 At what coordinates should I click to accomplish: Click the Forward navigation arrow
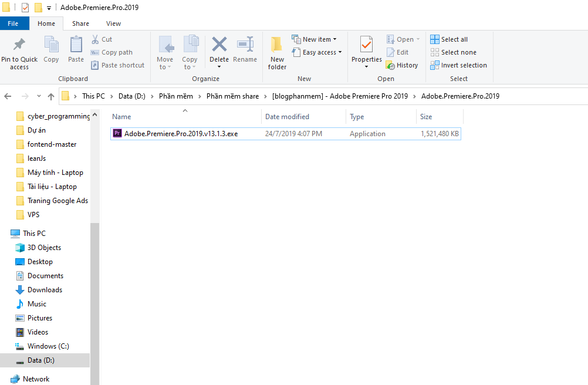tap(25, 96)
